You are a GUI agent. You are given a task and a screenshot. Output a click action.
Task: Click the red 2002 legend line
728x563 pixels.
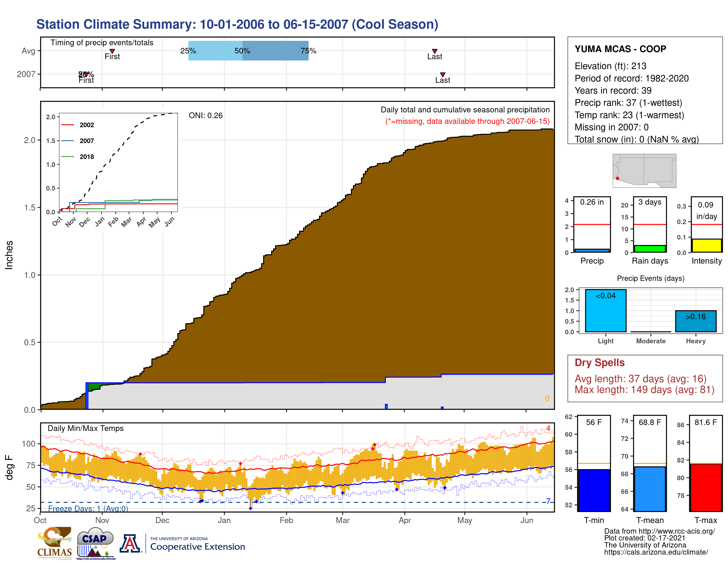pyautogui.click(x=68, y=125)
